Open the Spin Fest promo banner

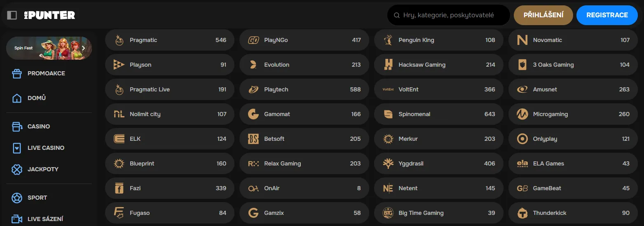click(x=45, y=48)
